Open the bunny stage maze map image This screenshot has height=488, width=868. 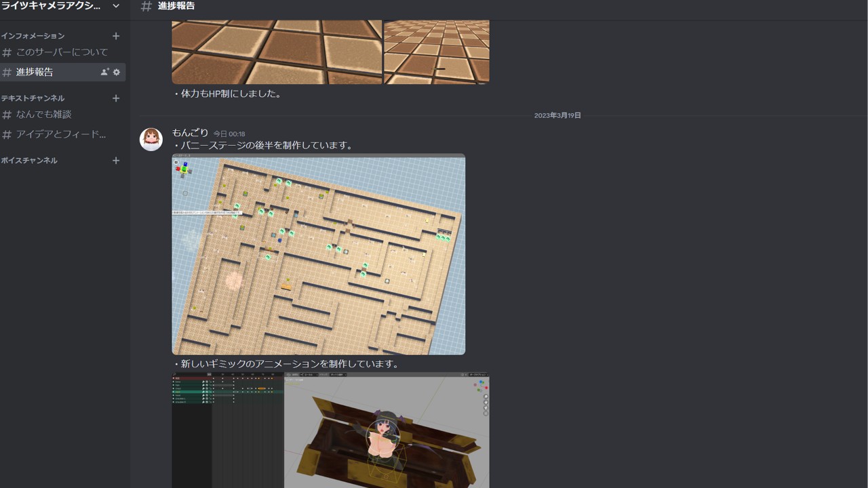point(318,254)
